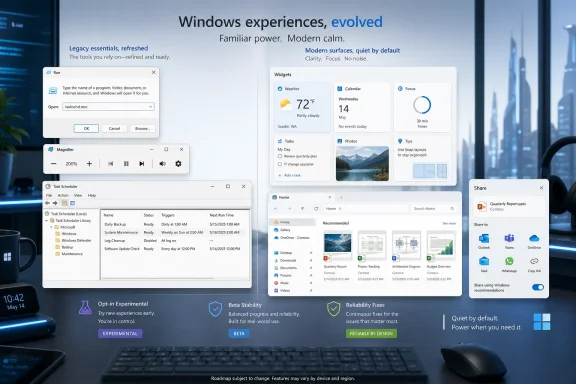The height and width of the screenshot is (384, 576).
Task: Open Magnifier settings gear
Action: click(178, 164)
